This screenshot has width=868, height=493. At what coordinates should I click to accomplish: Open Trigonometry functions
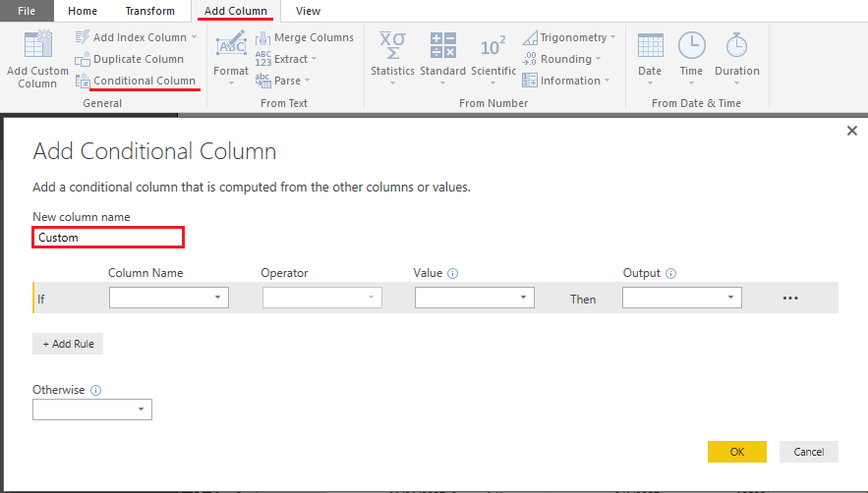point(568,37)
